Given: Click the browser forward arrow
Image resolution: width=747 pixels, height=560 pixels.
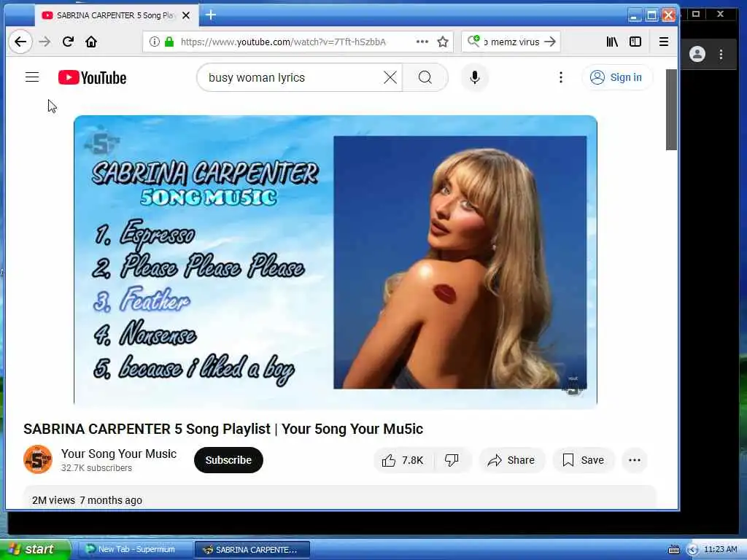Looking at the screenshot, I should click(44, 42).
